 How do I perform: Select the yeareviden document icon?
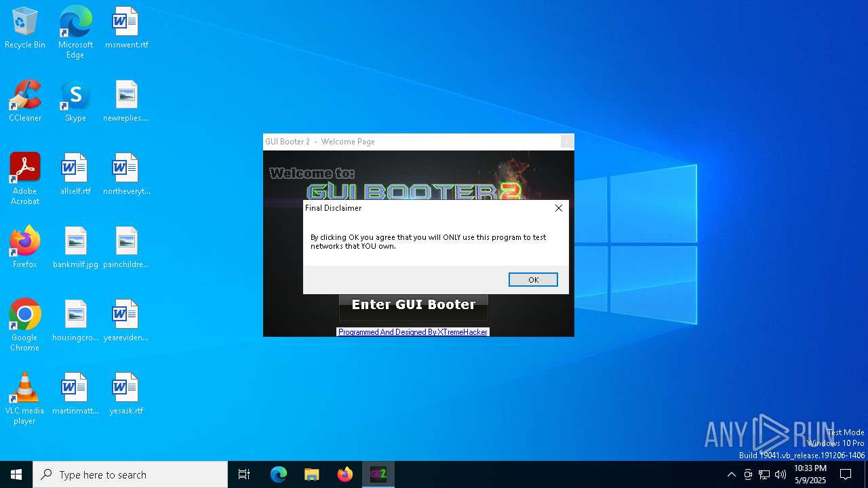[126, 321]
